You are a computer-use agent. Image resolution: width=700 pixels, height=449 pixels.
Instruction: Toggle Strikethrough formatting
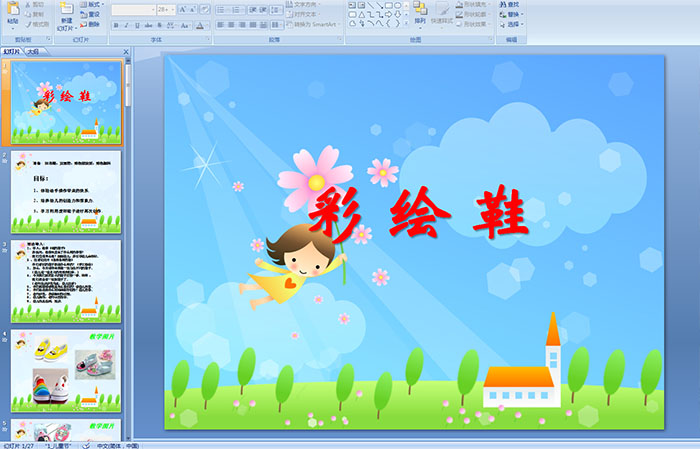148,25
